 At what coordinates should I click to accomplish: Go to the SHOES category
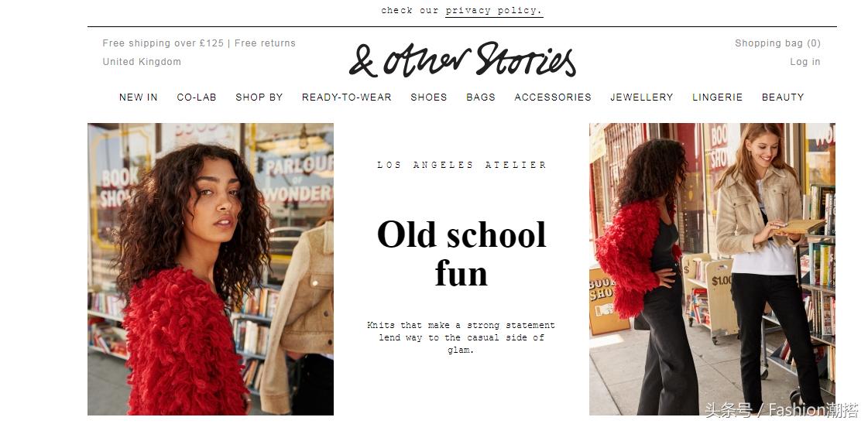428,97
